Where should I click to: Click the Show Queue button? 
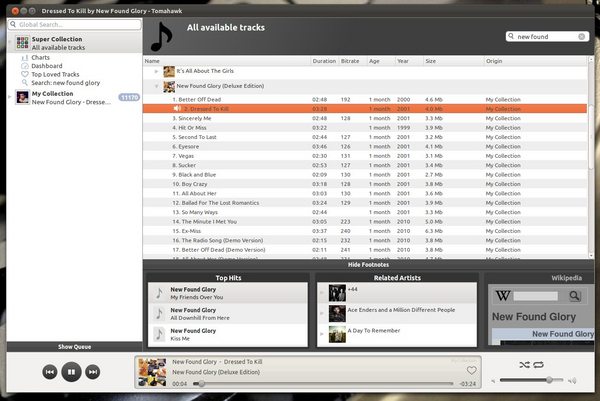click(75, 347)
